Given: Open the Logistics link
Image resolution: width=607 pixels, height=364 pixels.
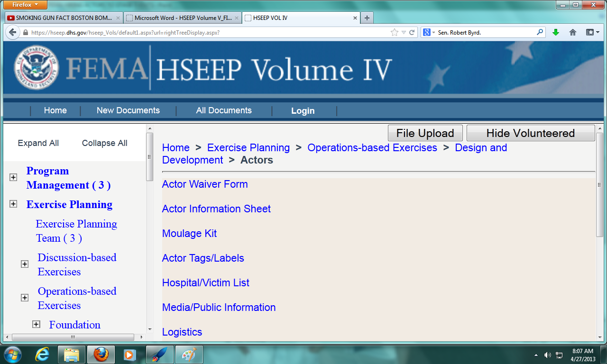Looking at the screenshot, I should click(182, 332).
